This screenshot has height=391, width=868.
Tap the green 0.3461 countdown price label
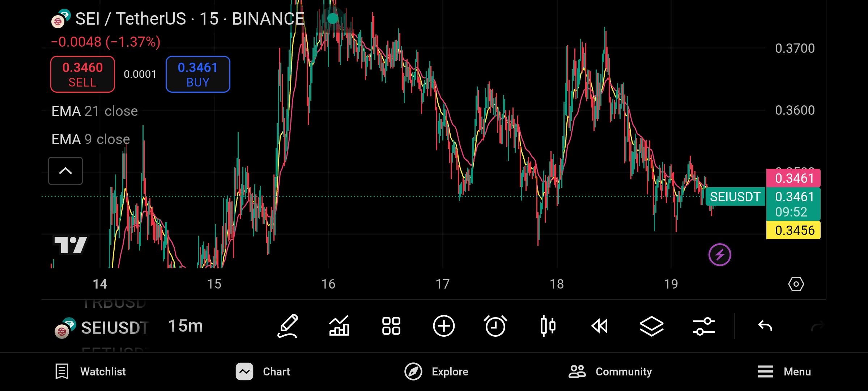793,204
